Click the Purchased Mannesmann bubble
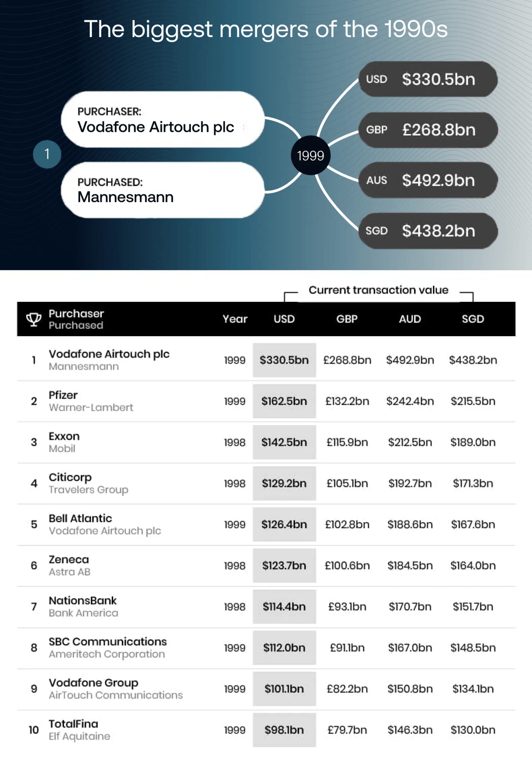 point(163,190)
